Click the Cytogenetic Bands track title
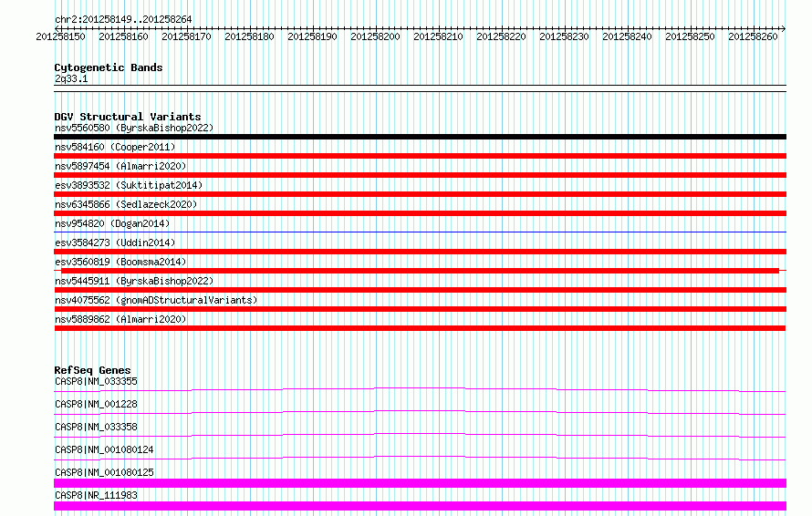 109,67
